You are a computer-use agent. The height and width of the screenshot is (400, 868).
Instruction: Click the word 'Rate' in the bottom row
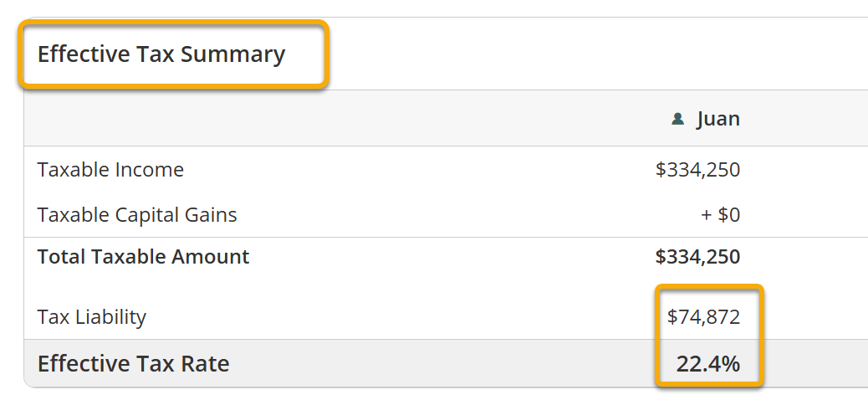[x=206, y=364]
